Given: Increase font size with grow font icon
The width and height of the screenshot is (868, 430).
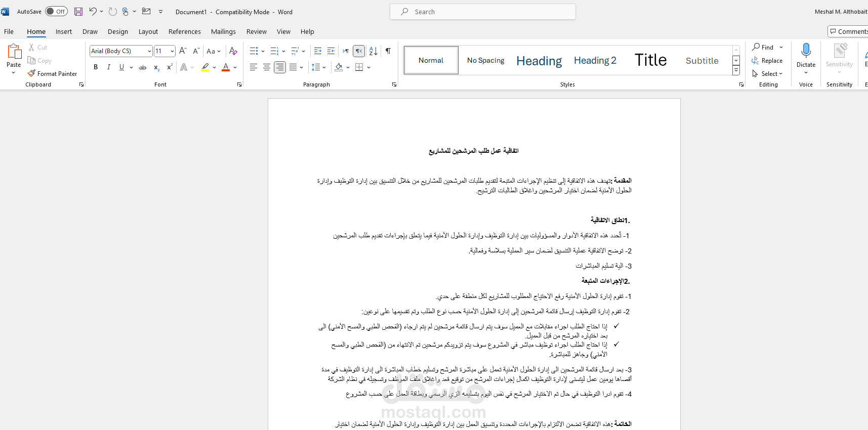Looking at the screenshot, I should 183,51.
